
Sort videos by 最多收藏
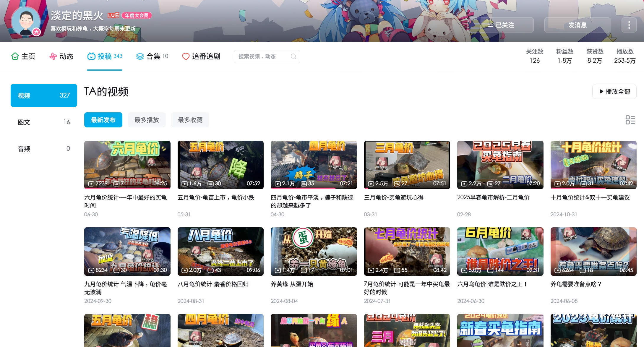(190, 120)
